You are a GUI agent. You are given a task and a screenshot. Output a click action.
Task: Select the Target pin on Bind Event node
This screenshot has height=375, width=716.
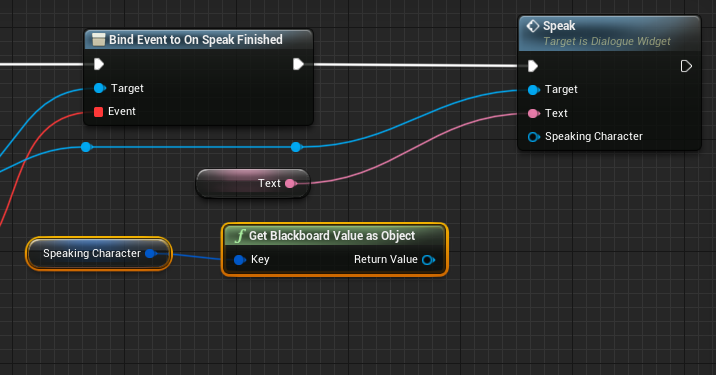tap(100, 88)
